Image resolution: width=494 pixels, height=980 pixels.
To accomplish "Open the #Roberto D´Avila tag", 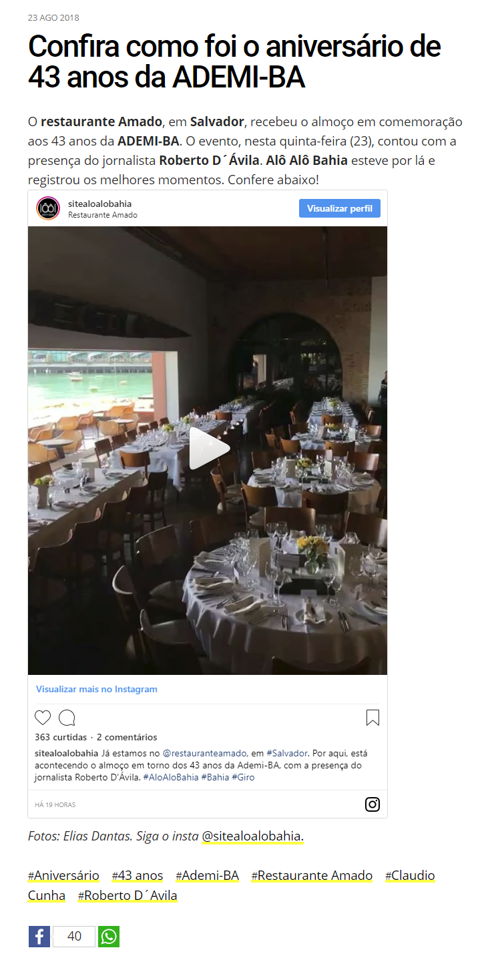I will click(x=128, y=895).
